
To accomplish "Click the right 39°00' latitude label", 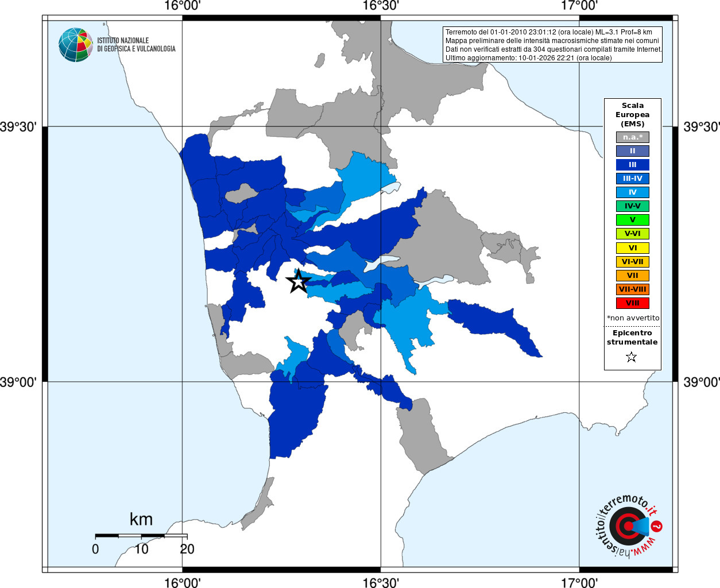I will 701,382.
